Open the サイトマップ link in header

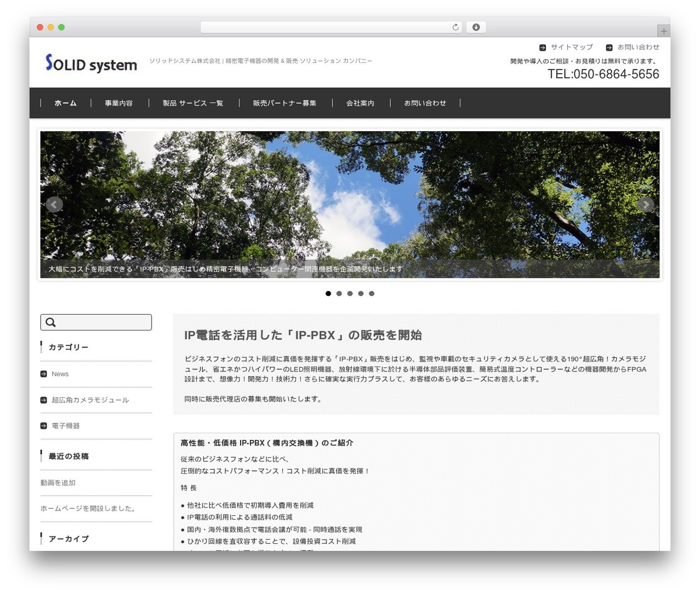pos(571,48)
